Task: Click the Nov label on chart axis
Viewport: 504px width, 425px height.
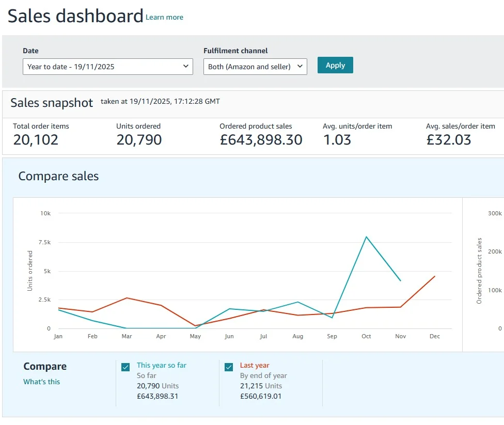Action: pos(401,336)
